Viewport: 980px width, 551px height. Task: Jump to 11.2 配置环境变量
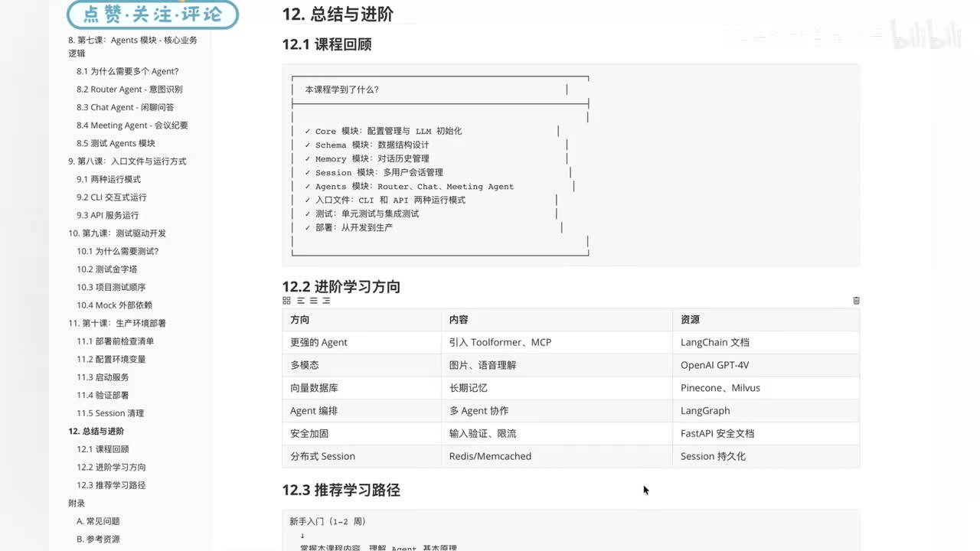[111, 359]
